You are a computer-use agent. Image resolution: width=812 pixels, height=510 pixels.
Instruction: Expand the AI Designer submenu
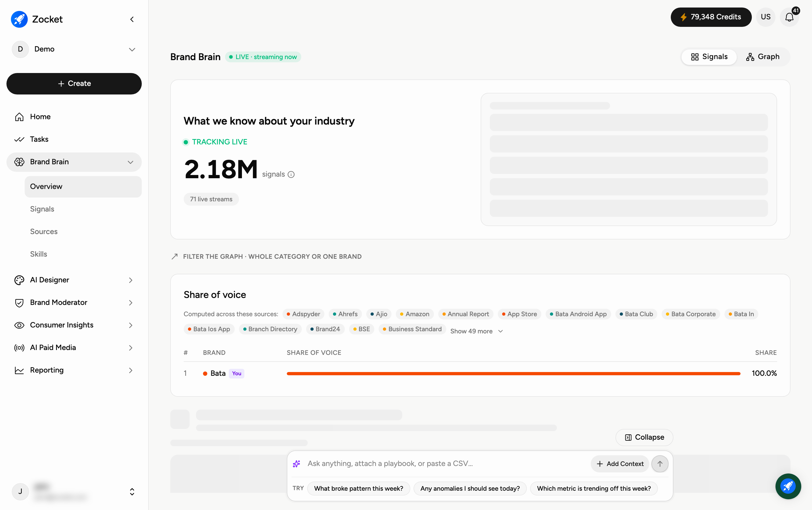(130, 280)
